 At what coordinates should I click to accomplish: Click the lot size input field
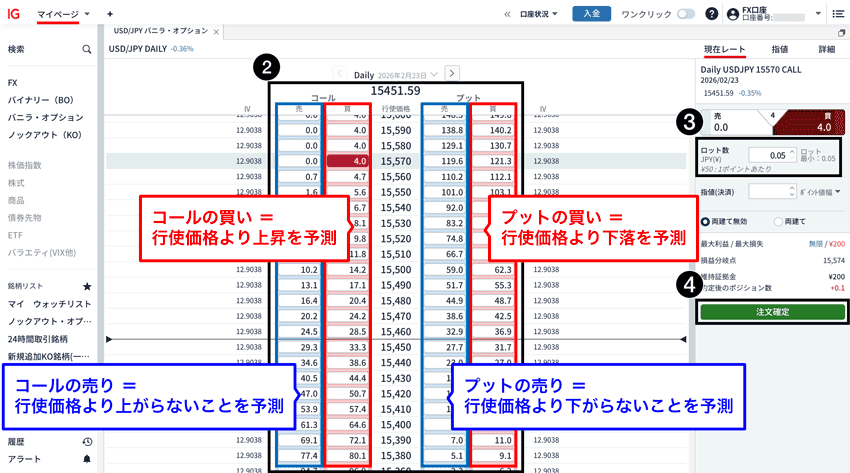coord(768,155)
